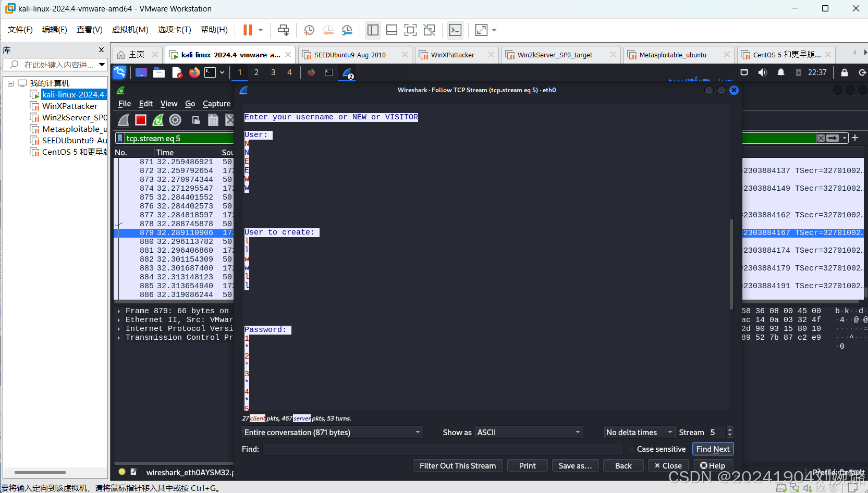The image size is (868, 493).
Task: Click the Filter Out This Stream button
Action: pos(458,466)
